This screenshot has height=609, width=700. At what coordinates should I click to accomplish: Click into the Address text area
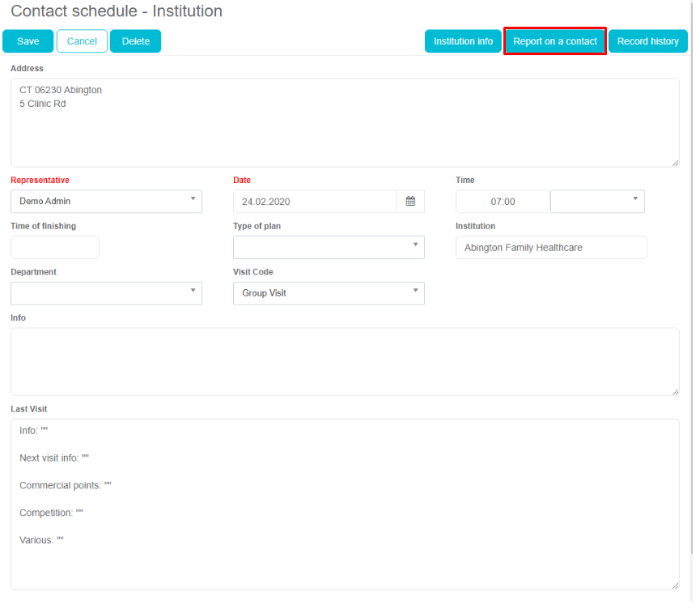point(345,123)
